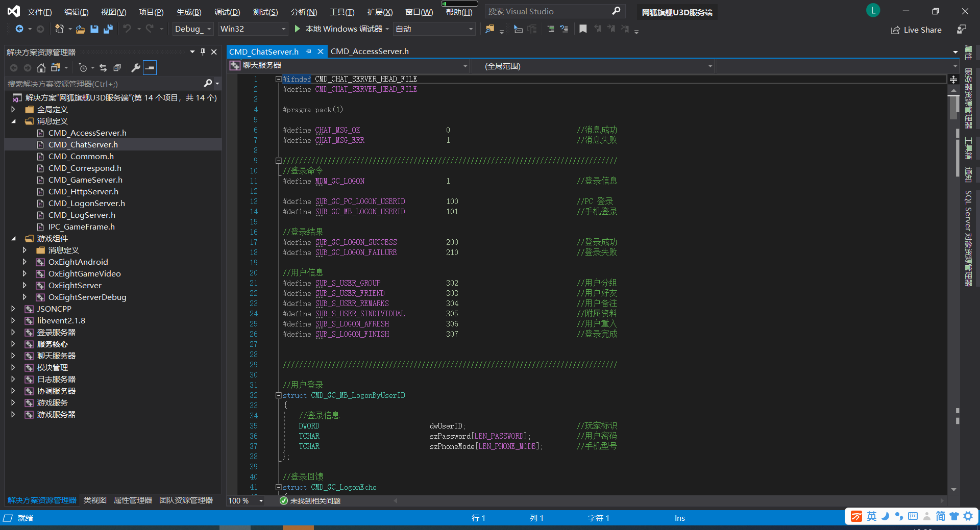This screenshot has width=980, height=530.
Task: Click Solution Explorer Home icon
Action: 41,67
